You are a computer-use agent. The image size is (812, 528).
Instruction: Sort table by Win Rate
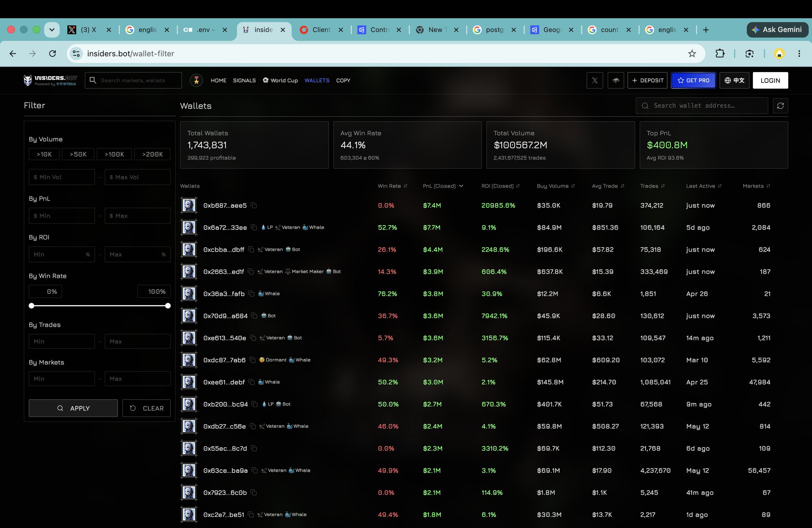pos(392,186)
